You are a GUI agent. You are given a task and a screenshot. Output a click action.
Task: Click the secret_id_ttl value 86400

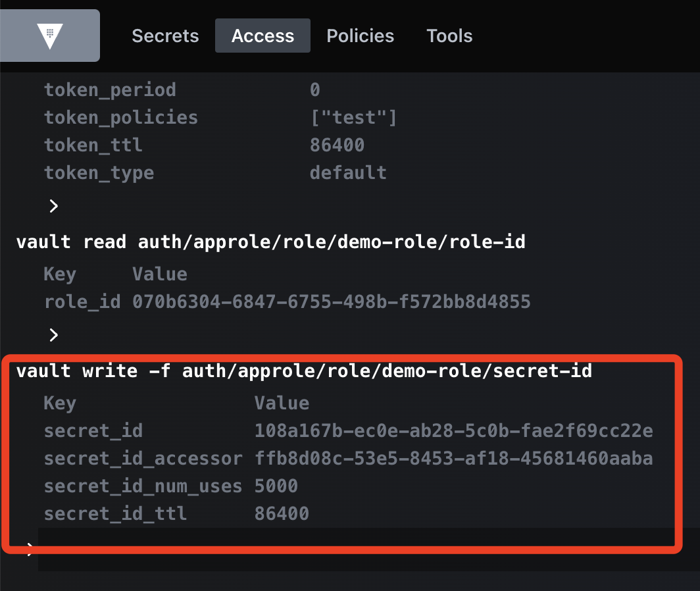point(282,514)
